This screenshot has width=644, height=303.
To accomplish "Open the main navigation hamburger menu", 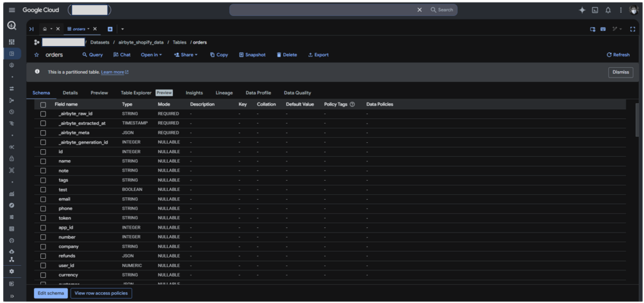I will (x=12, y=10).
